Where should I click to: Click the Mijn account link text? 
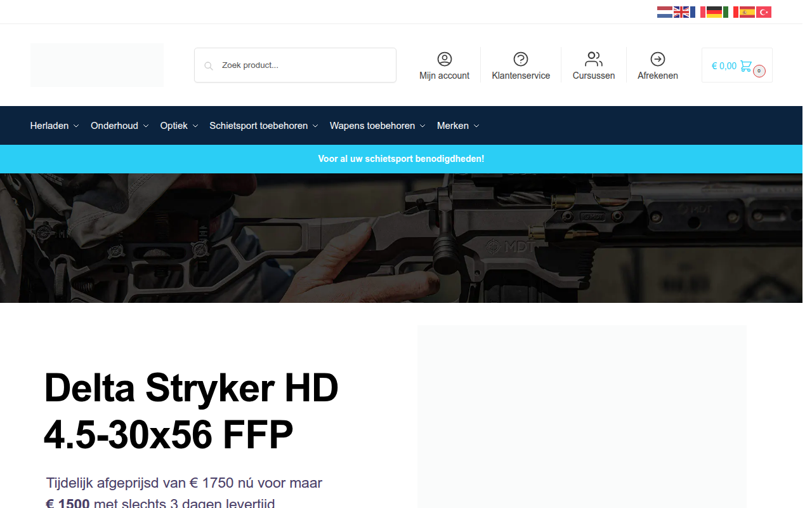point(445,76)
